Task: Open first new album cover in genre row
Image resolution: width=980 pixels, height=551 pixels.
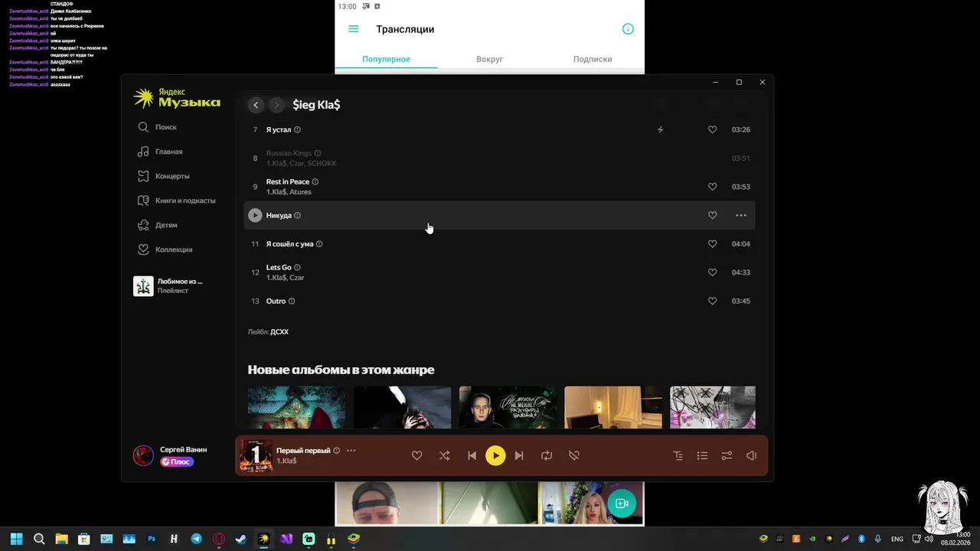Action: click(x=296, y=407)
